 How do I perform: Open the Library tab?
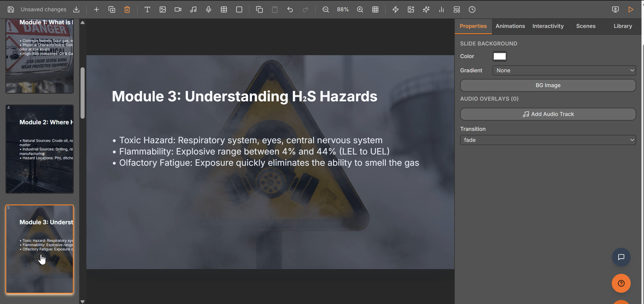click(x=623, y=26)
